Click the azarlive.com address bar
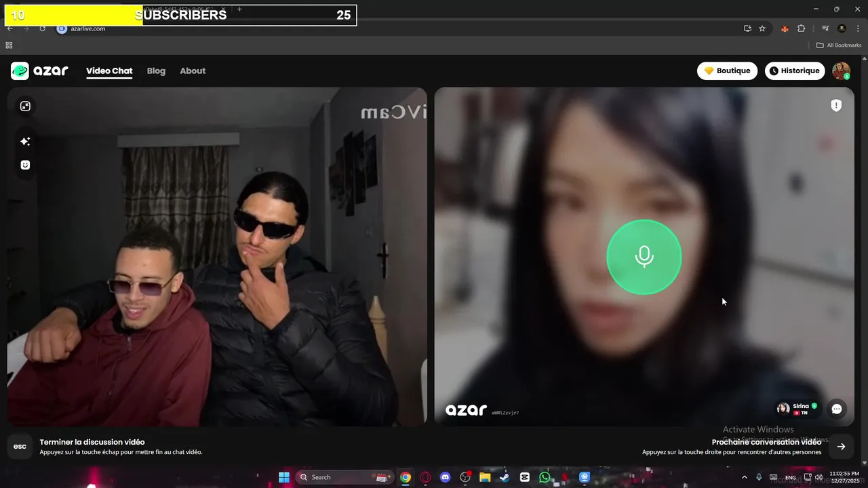 pos(407,28)
